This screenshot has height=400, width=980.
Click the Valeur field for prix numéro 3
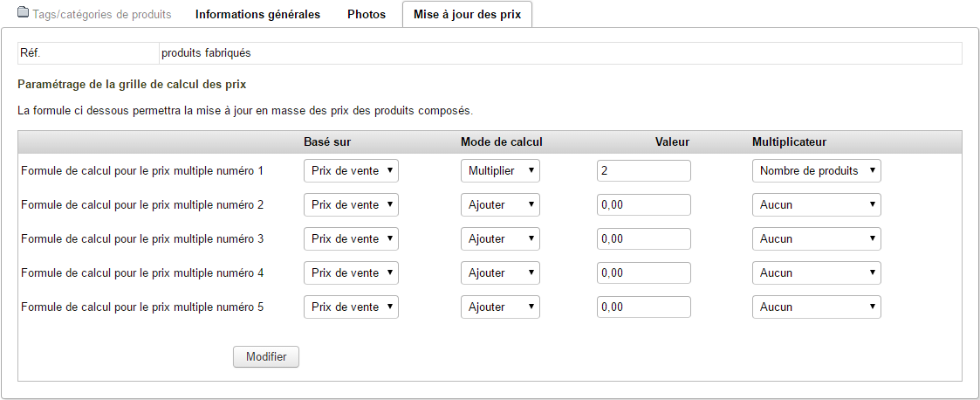point(644,239)
